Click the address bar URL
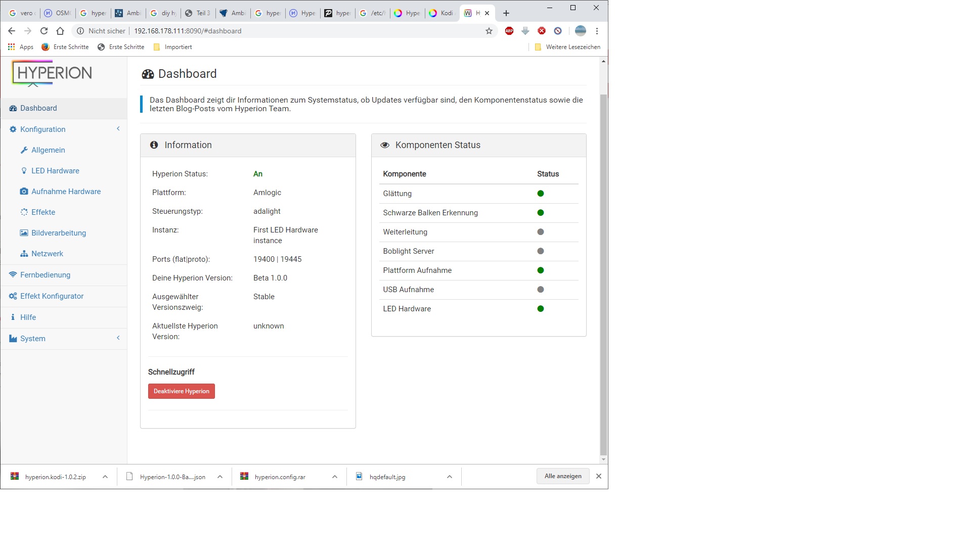Viewport: 971px width, 560px height. (188, 31)
